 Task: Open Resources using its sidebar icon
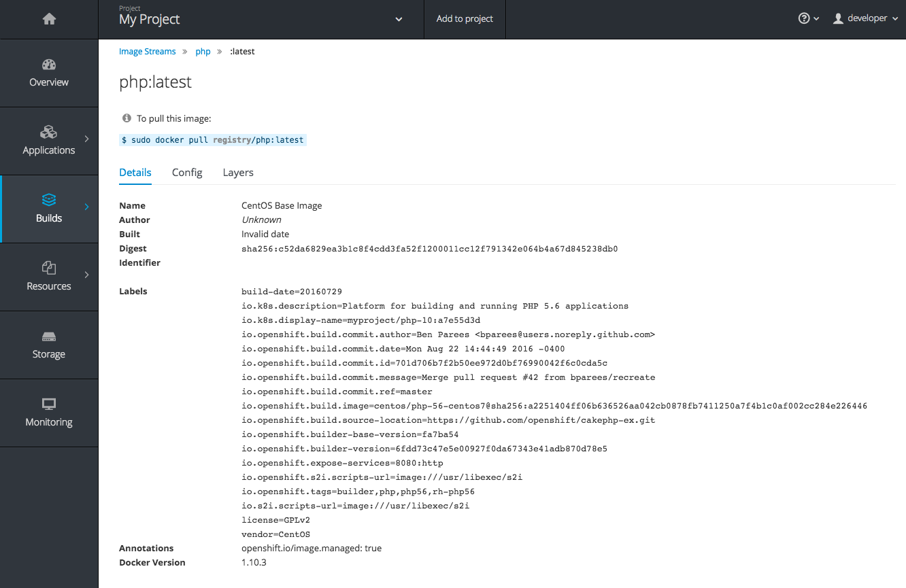(48, 268)
